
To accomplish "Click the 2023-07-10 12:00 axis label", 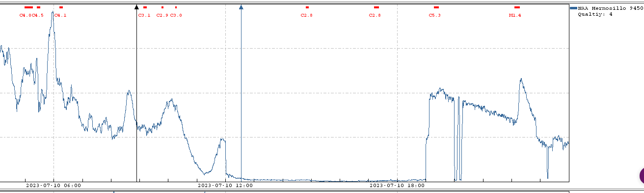I will click(225, 186).
